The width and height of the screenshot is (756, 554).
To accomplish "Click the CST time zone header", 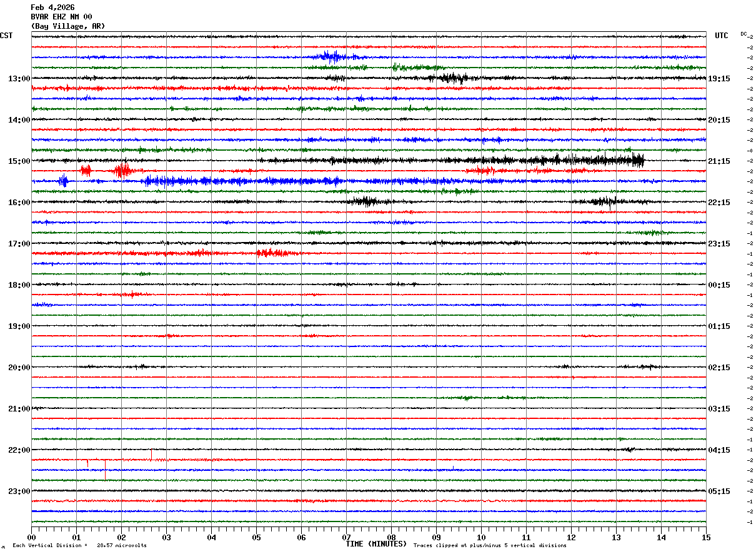I will [6, 36].
